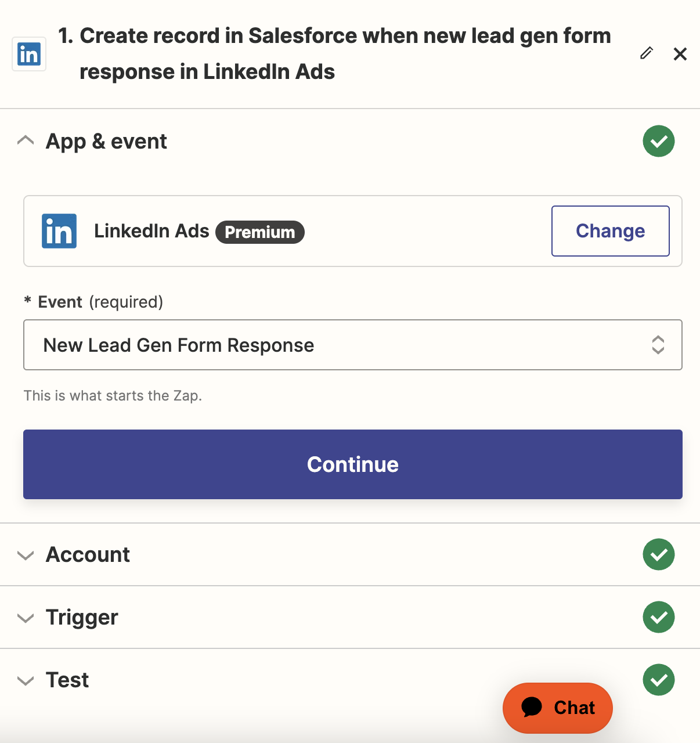This screenshot has width=700, height=743.
Task: Click green checkmark for App & event
Action: pos(659,141)
